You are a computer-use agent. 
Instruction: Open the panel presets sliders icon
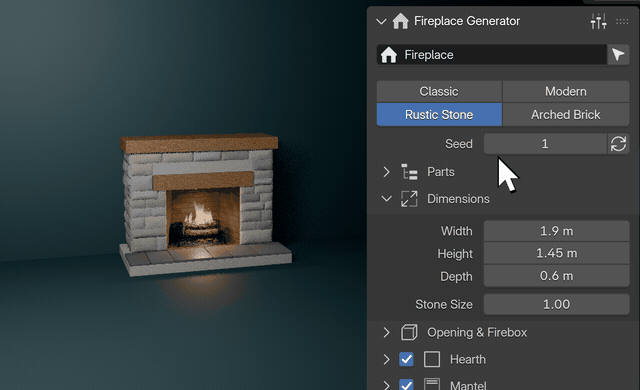click(598, 21)
